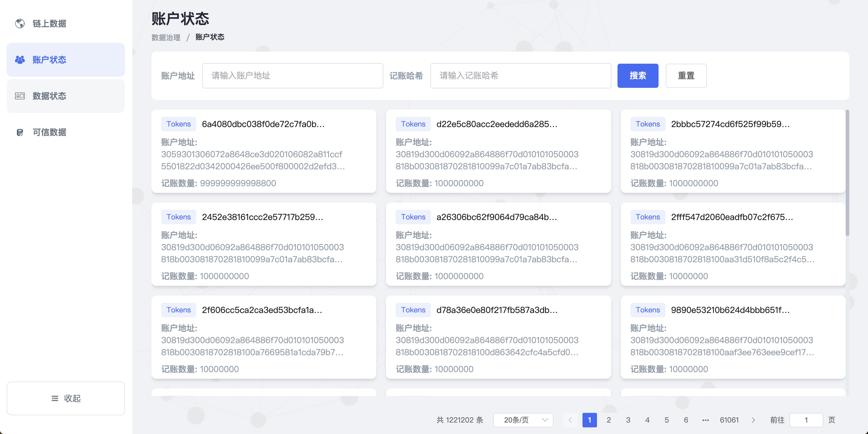Click the database icon beside 可信数据
Image resolution: width=868 pixels, height=434 pixels.
(x=20, y=132)
